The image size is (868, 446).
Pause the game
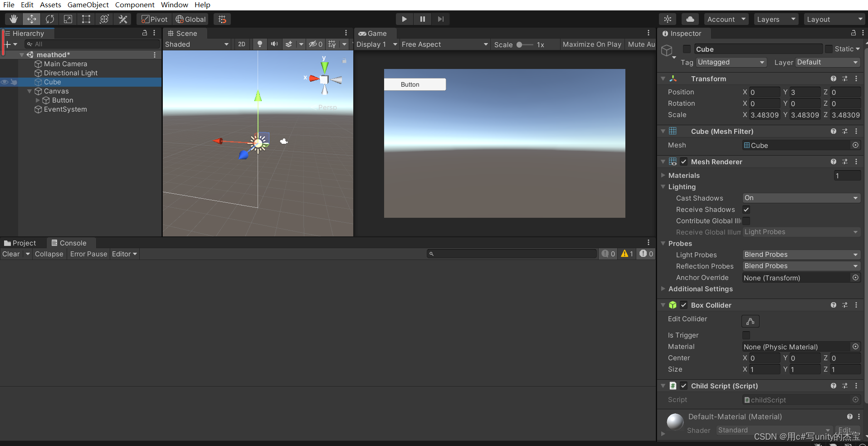coord(422,19)
